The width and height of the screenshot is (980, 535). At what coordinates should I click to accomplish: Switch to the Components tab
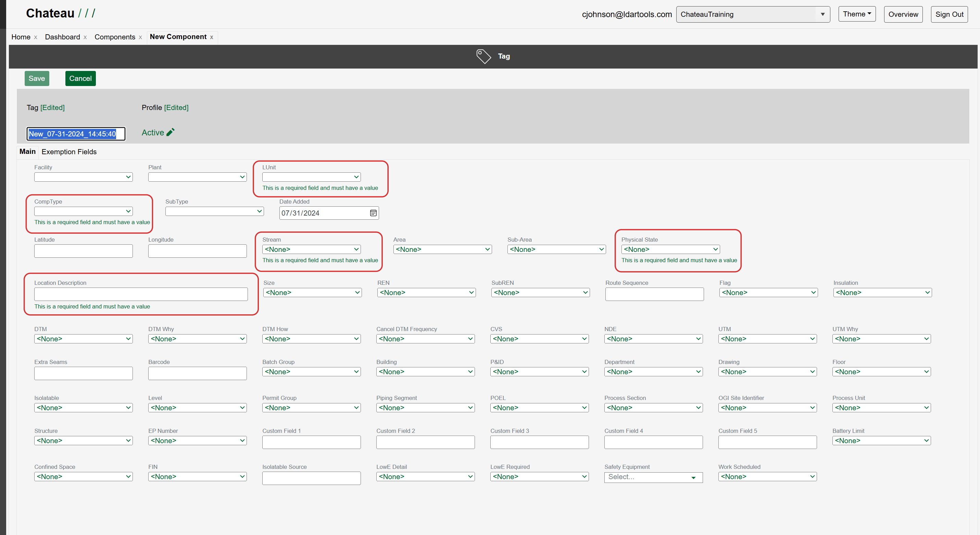click(115, 37)
